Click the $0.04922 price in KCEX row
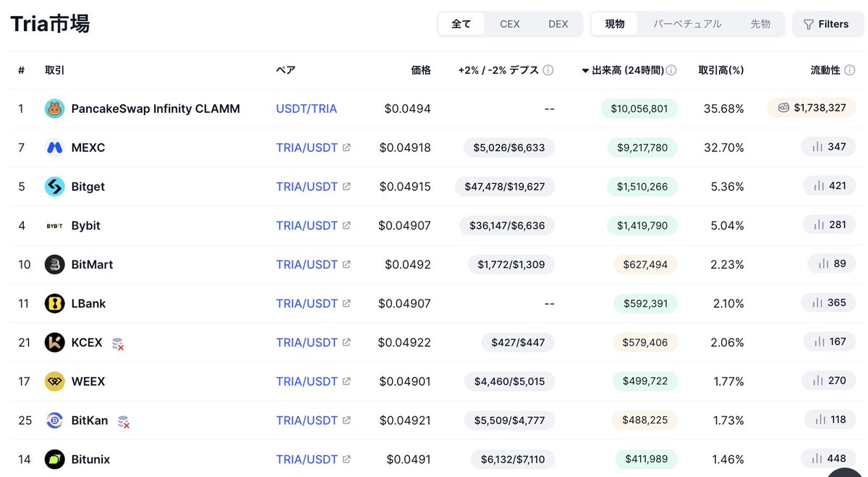Screen dimensions: 868x477 click(405, 342)
